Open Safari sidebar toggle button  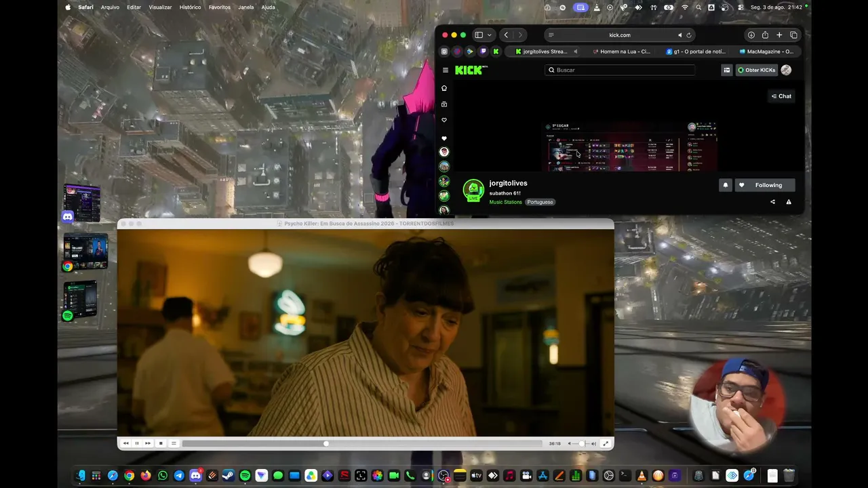(479, 35)
